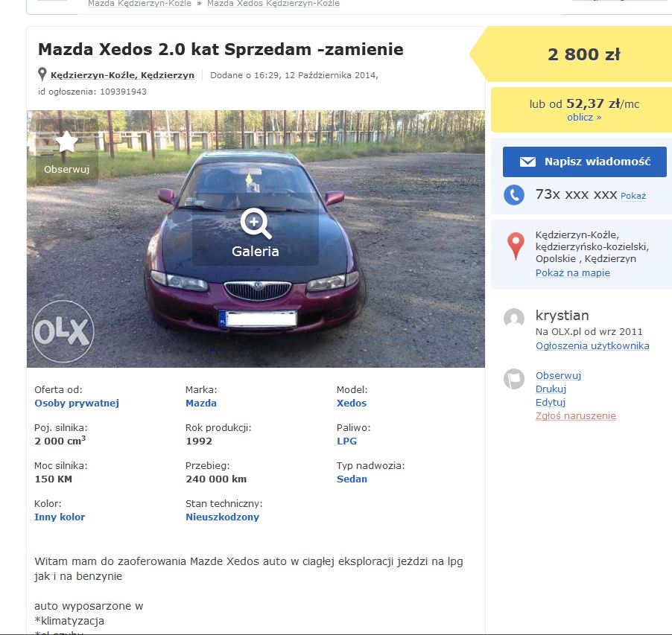Viewport: 672px width, 635px height.
Task: Click the red map pin icon
Action: coord(516,246)
